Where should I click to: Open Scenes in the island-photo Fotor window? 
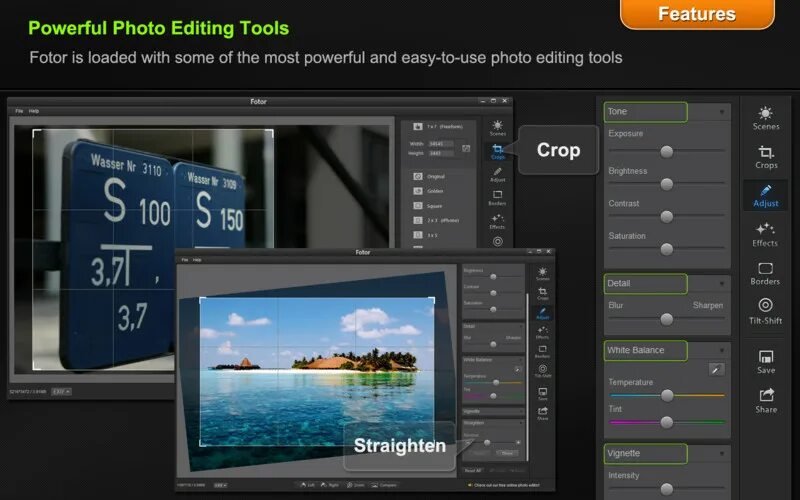coord(543,274)
